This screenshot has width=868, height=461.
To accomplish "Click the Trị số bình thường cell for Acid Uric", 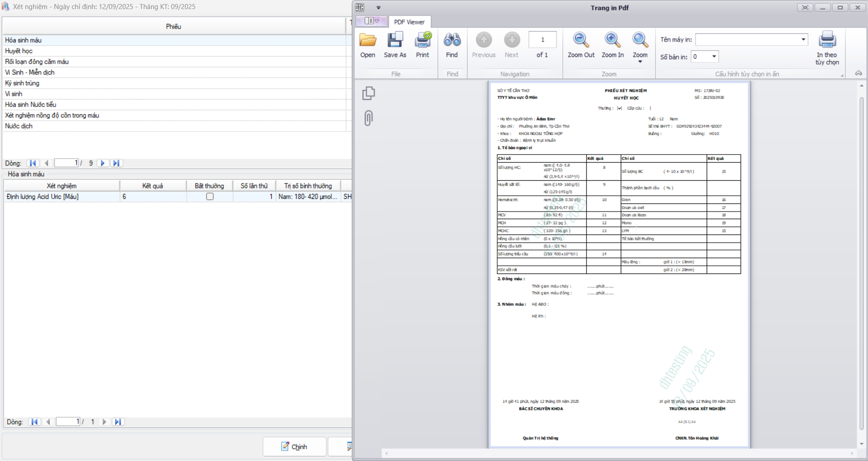I will pos(308,197).
